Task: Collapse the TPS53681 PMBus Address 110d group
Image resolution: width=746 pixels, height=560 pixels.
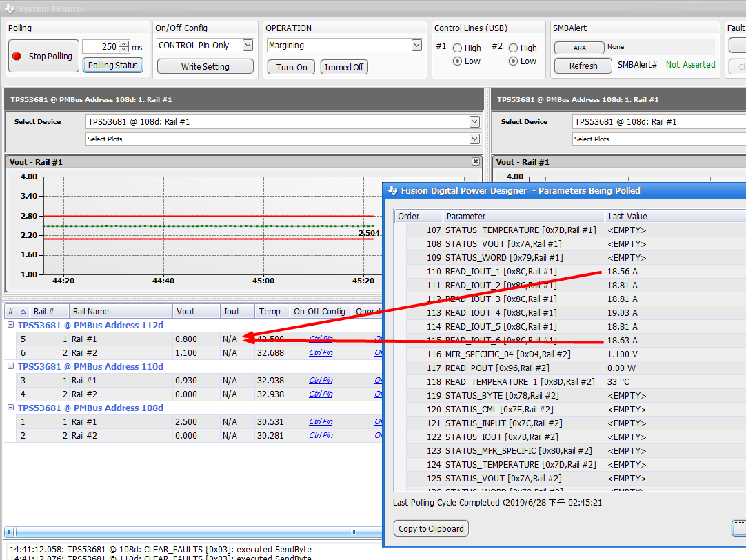Action: (x=10, y=366)
